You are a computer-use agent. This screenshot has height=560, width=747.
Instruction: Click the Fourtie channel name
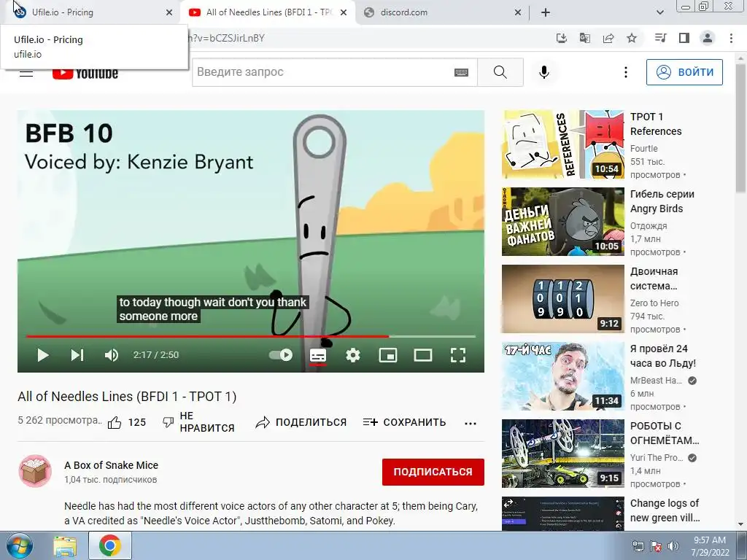click(643, 149)
